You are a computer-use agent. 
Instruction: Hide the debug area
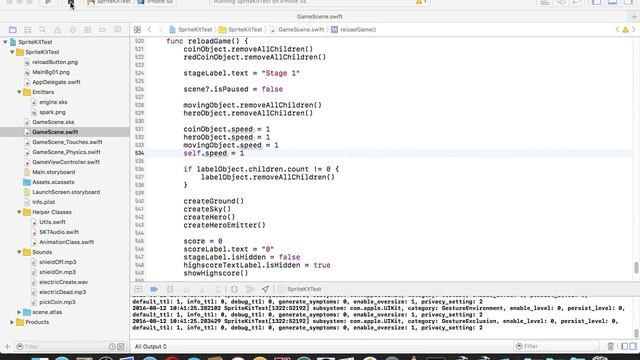point(138,289)
